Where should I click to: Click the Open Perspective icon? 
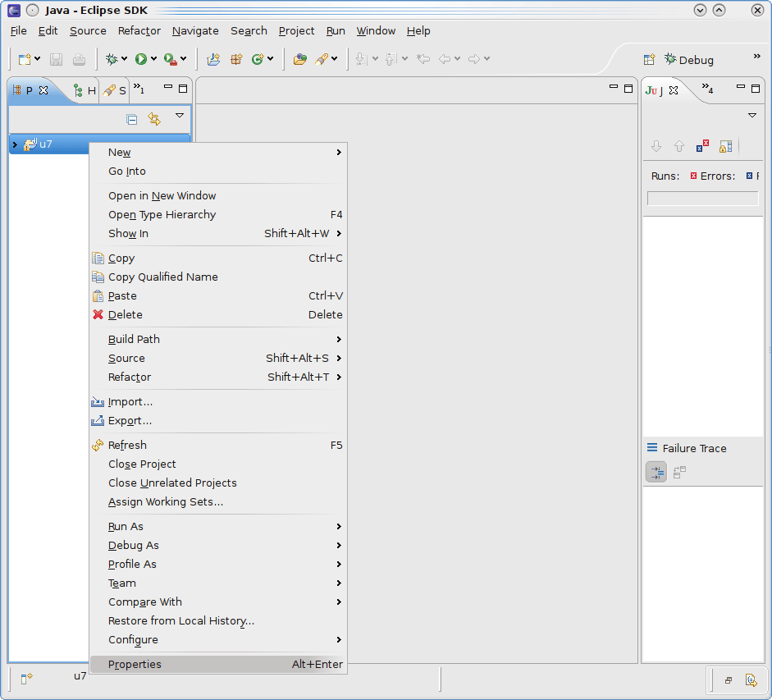tap(650, 60)
